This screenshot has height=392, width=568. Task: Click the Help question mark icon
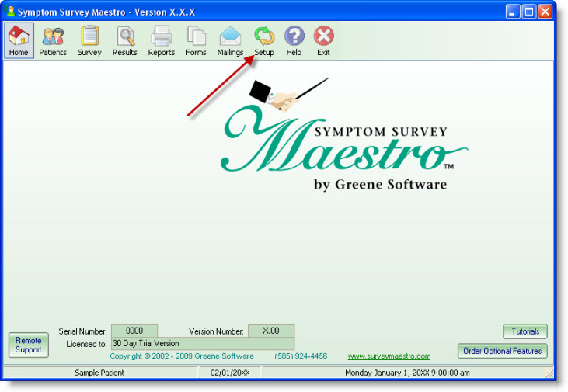click(294, 41)
